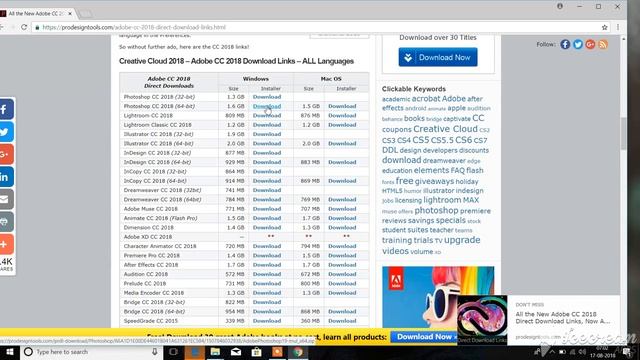Open Task View on the taskbar

pos(173,352)
